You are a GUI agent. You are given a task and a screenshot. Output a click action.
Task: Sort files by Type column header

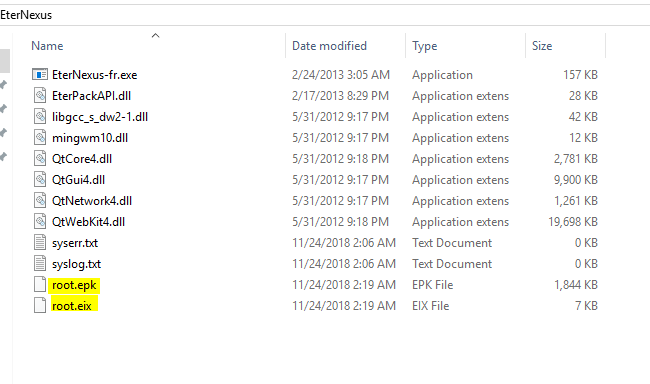[424, 46]
